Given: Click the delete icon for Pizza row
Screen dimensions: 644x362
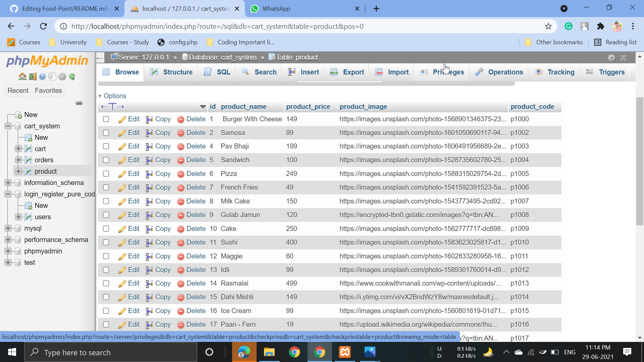Looking at the screenshot, I should click(180, 174).
